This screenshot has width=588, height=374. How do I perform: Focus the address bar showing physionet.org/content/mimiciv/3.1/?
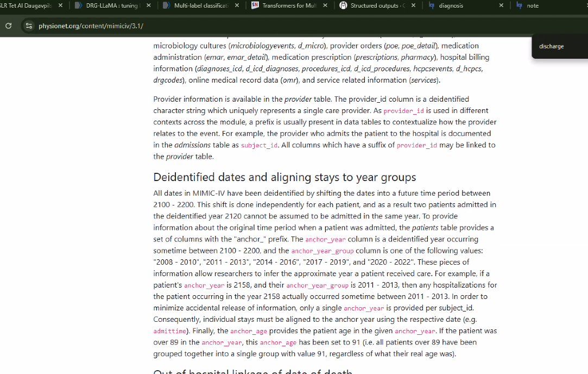[x=91, y=26]
